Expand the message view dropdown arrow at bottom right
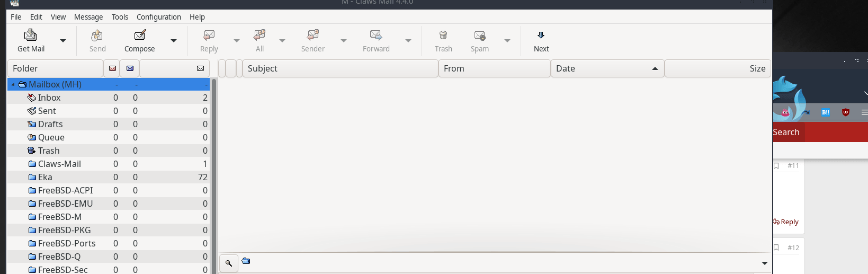868x274 pixels. coord(764,263)
